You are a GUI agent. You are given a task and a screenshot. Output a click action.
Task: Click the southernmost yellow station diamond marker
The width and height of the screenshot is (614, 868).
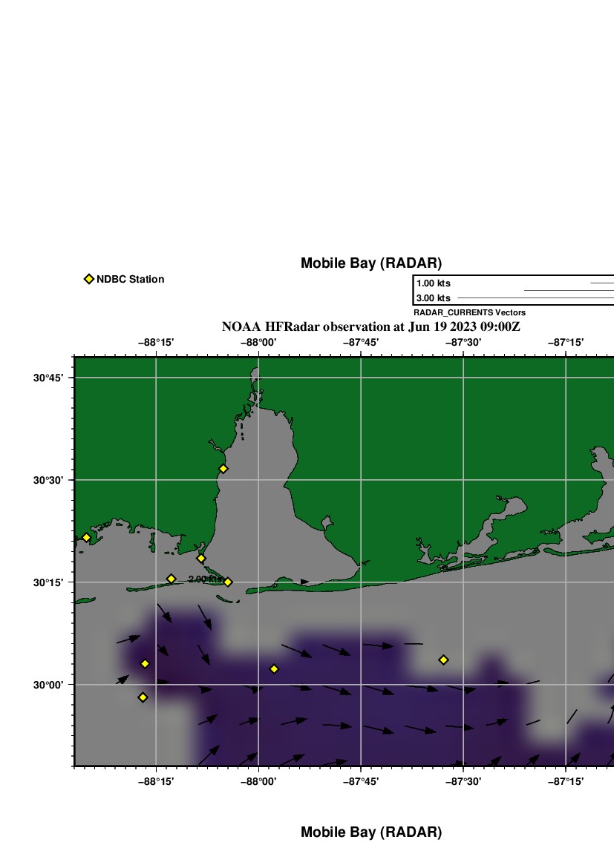click(143, 697)
